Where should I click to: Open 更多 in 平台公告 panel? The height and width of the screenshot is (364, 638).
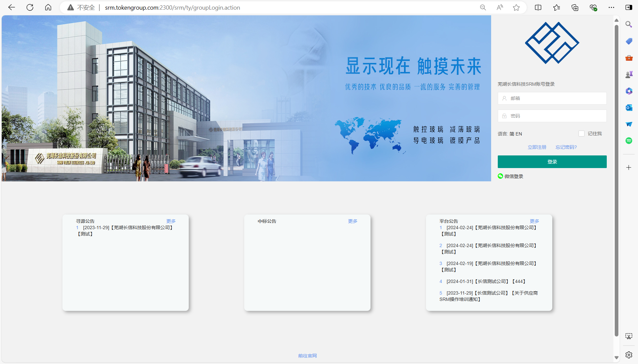coord(534,221)
